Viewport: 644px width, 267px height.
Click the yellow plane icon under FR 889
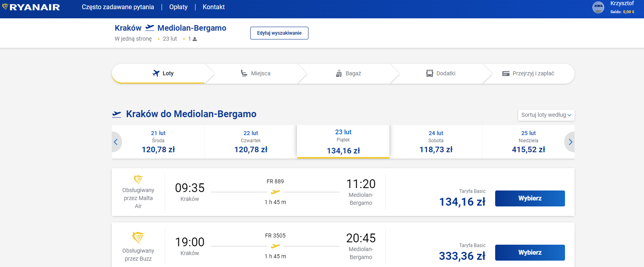[275, 192]
